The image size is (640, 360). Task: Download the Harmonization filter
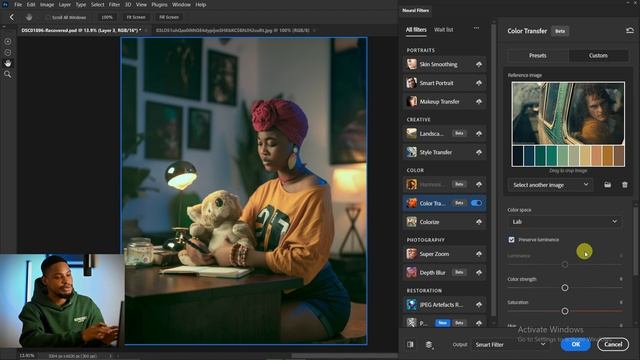[479, 184]
